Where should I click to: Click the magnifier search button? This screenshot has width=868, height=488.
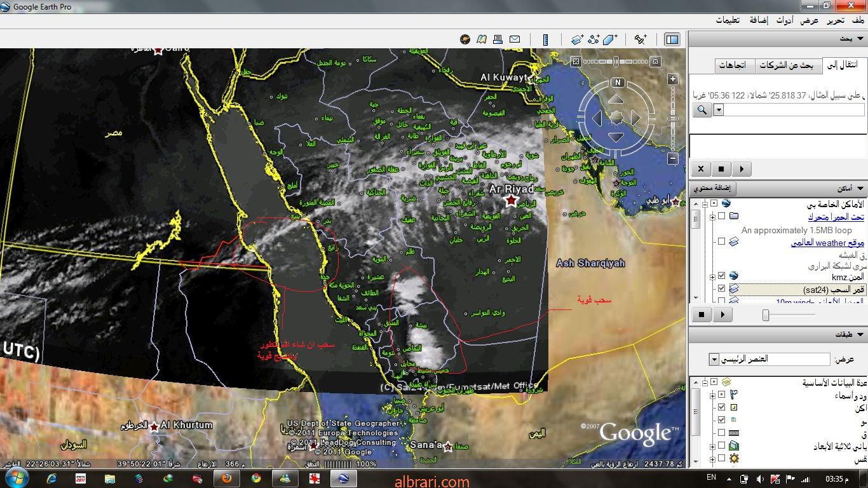coord(702,110)
